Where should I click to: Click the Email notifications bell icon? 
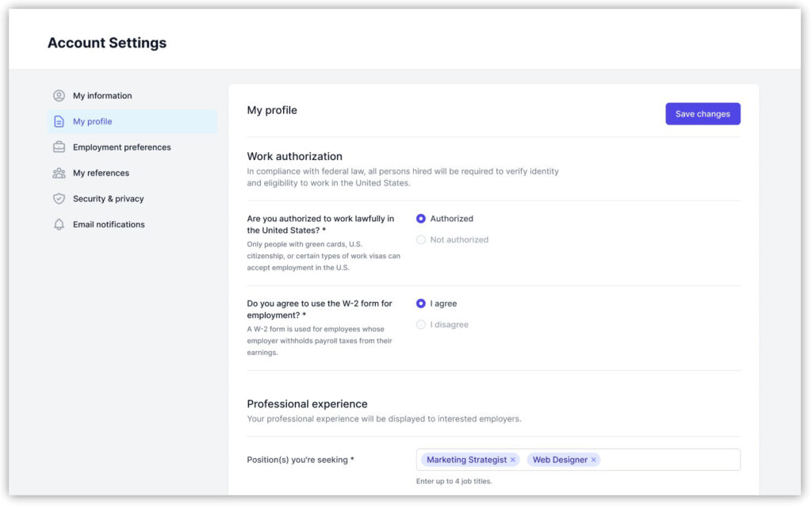(x=59, y=224)
